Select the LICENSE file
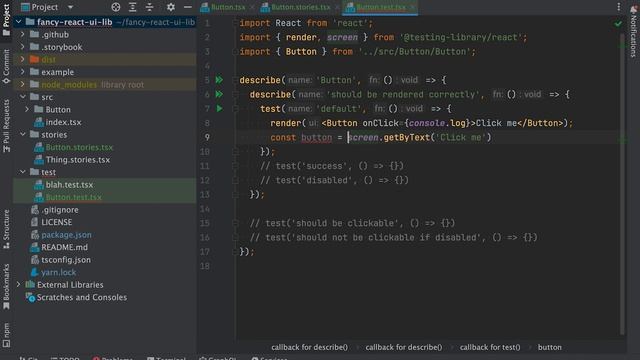Viewport: 640px width, 360px height. [56, 222]
